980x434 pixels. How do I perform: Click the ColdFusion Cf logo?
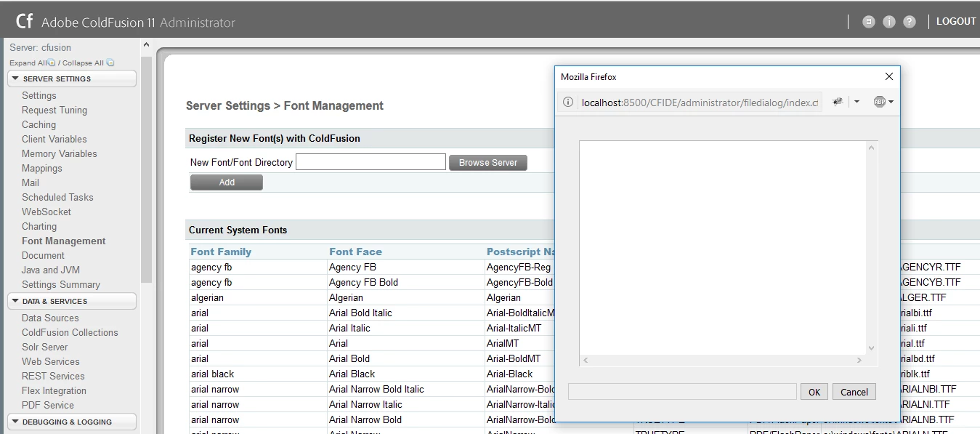(24, 21)
